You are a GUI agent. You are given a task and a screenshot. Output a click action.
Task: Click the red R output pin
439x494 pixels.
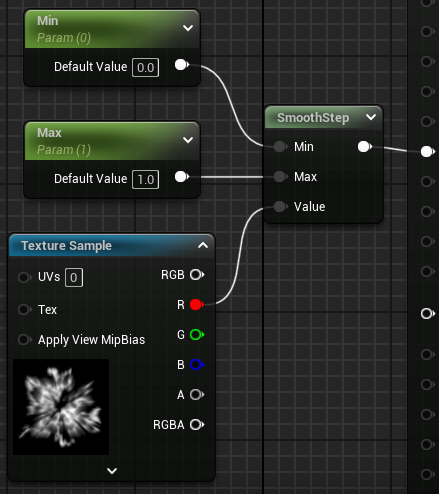click(x=197, y=304)
